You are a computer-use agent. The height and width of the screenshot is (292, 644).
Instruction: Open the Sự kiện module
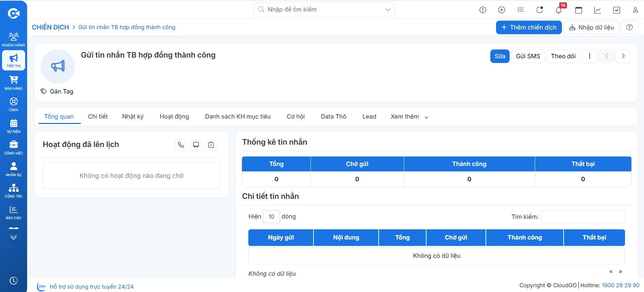pos(14,126)
